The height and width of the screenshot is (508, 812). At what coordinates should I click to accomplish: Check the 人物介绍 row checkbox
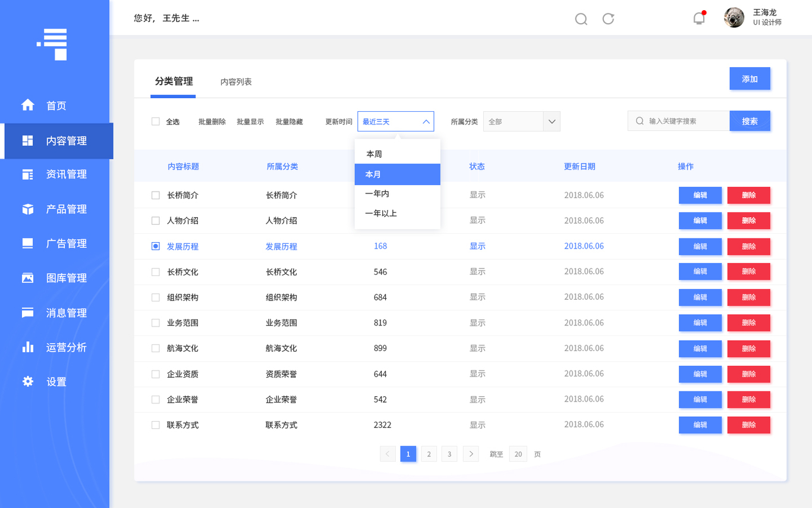[x=156, y=221]
